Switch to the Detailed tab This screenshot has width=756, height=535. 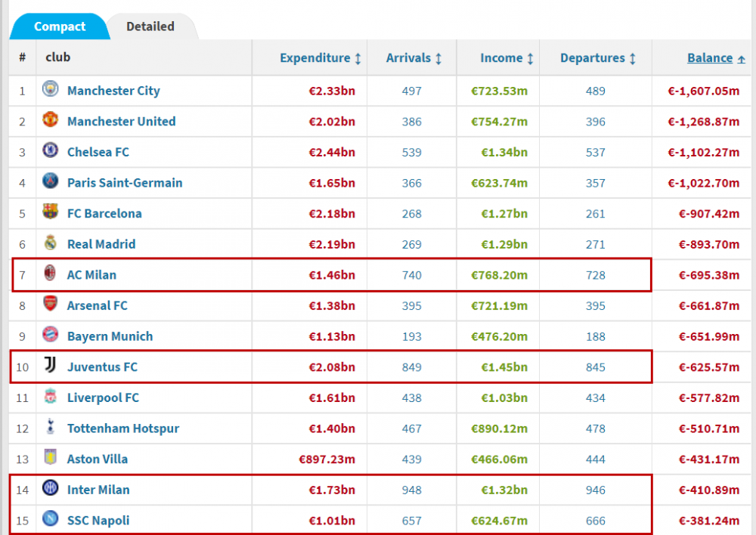(150, 26)
